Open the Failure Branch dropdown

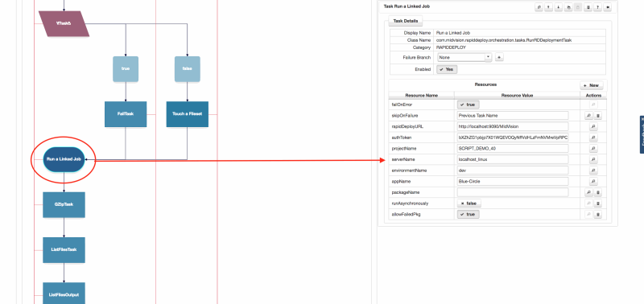464,57
